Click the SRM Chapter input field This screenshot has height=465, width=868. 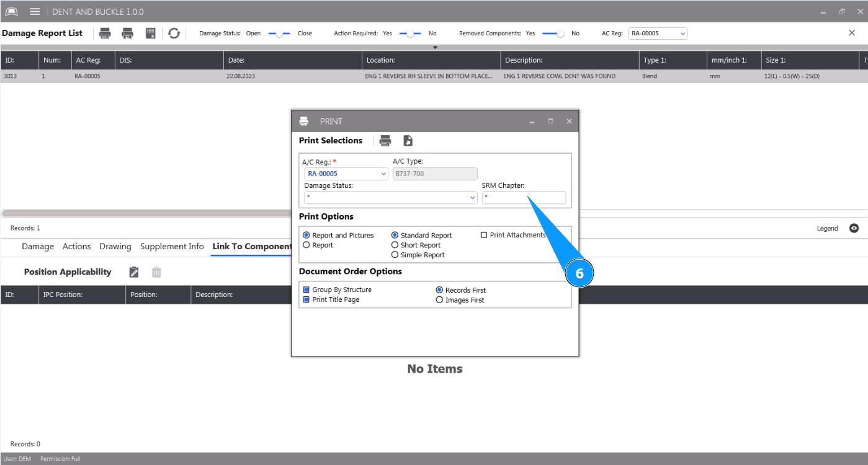pos(524,197)
